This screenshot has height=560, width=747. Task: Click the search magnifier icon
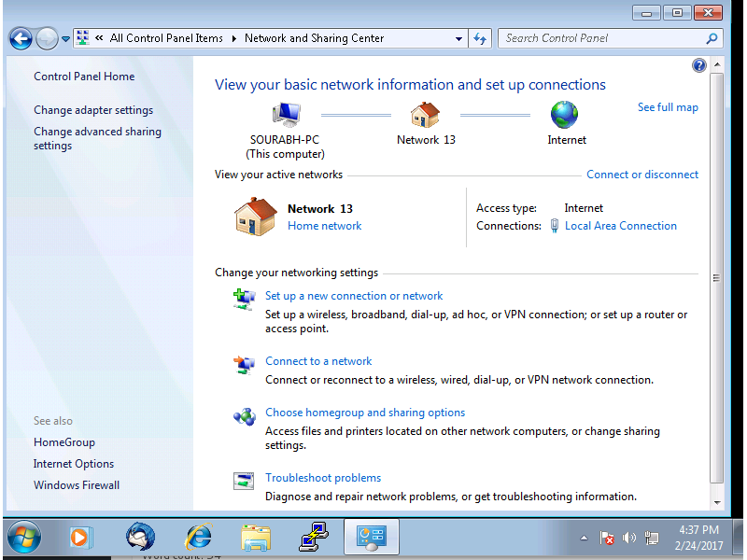[712, 38]
